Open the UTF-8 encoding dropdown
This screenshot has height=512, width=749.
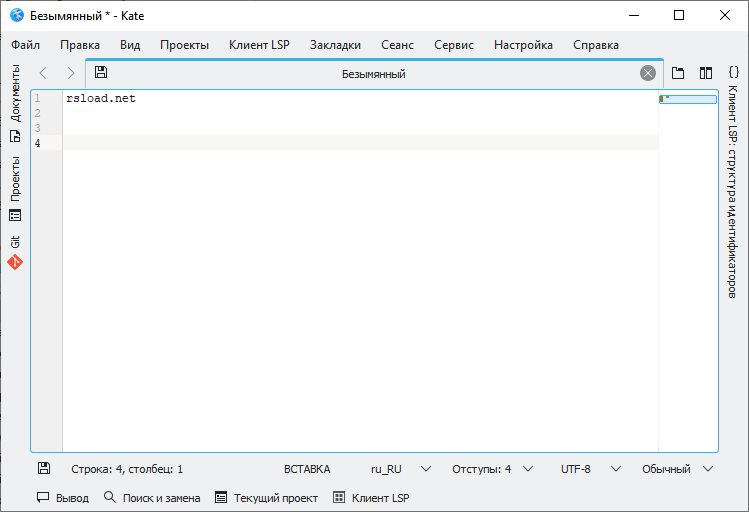pos(590,469)
